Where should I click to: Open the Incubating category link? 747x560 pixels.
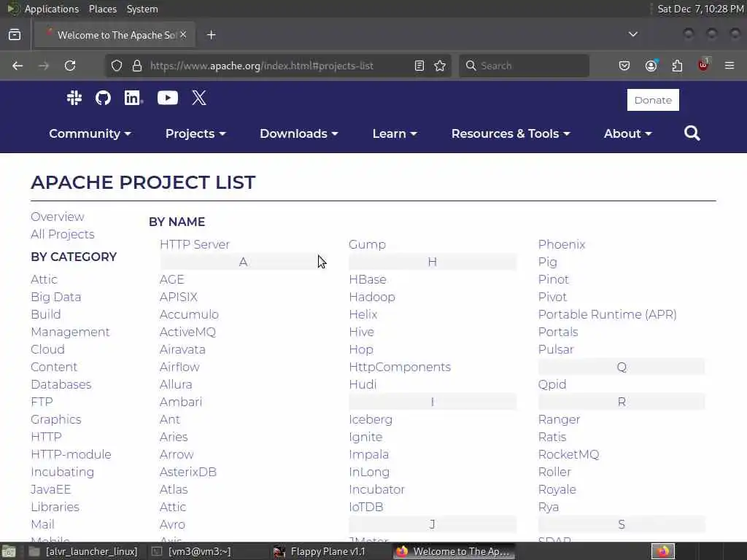click(63, 472)
